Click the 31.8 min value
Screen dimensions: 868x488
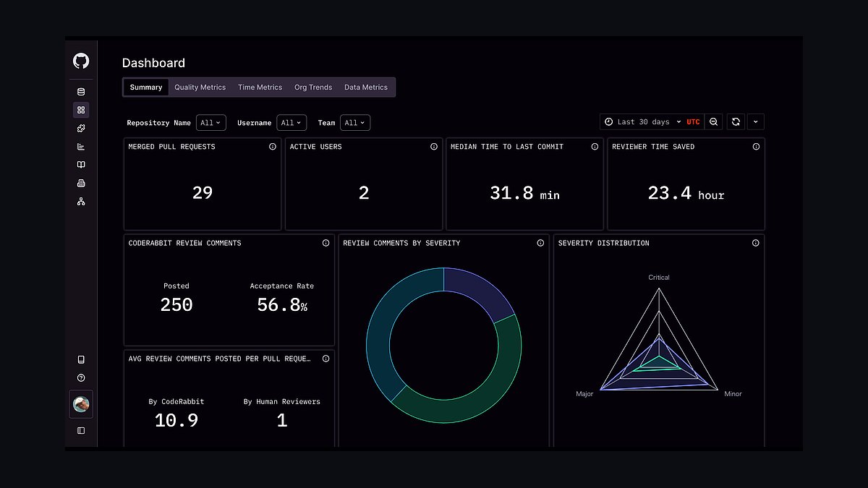tap(524, 193)
